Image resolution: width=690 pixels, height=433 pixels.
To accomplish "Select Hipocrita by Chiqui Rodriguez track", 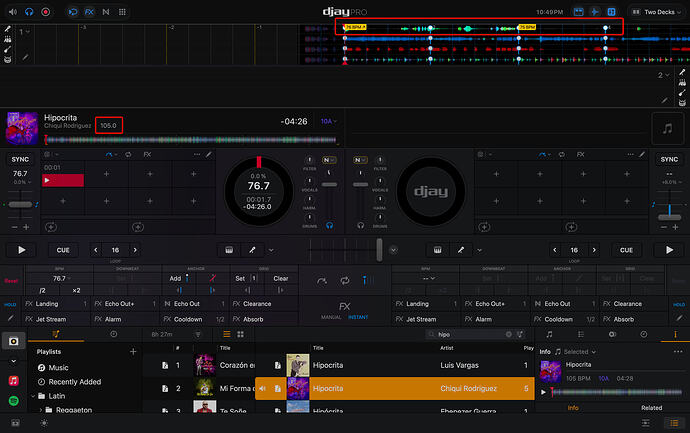I will point(395,389).
